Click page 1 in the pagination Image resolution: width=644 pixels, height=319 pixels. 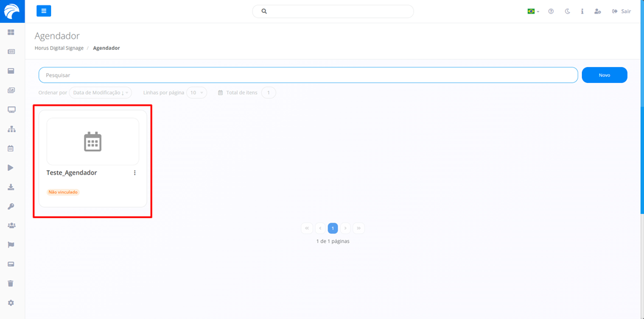332,228
